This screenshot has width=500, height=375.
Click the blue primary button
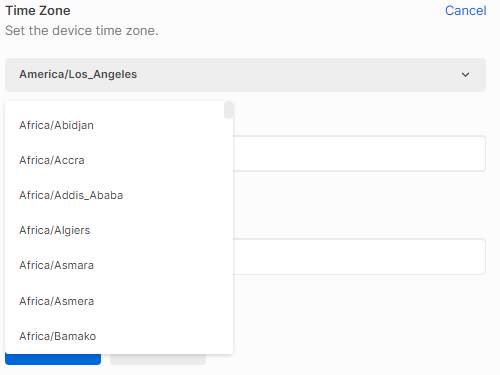pyautogui.click(x=53, y=359)
